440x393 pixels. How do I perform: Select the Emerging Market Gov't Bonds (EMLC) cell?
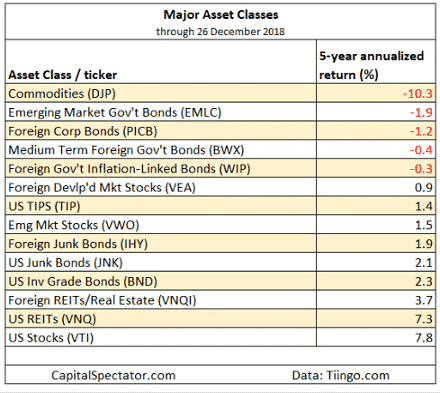(161, 112)
